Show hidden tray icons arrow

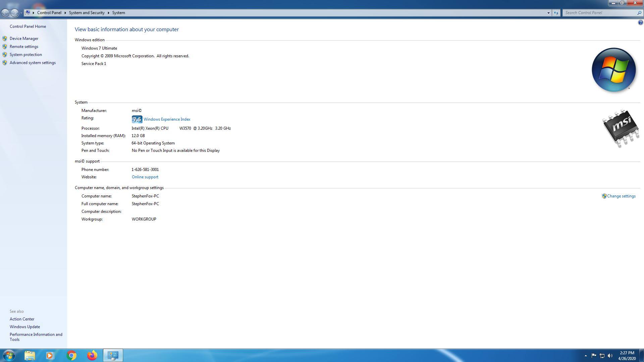click(586, 356)
